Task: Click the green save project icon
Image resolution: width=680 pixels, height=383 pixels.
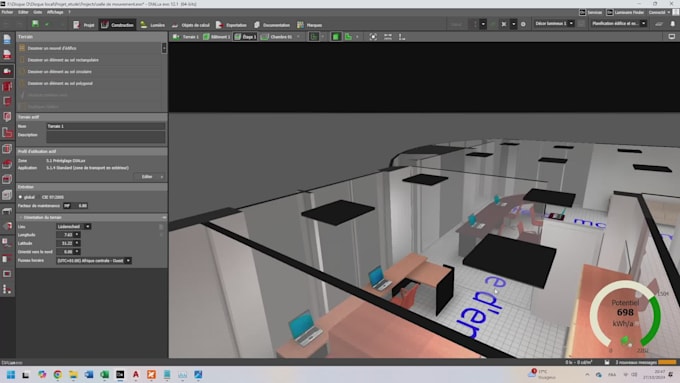Action: pos(35,24)
